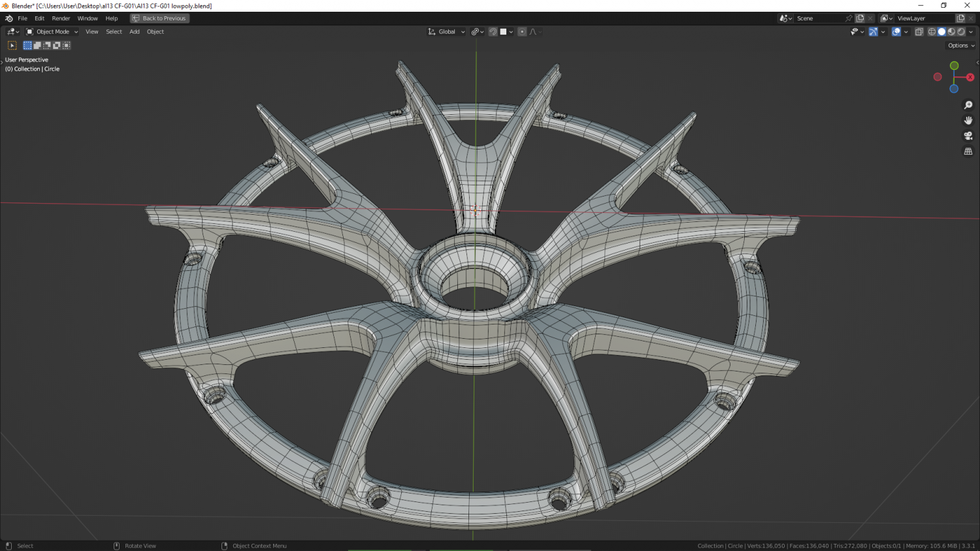
Task: Open the scene browse dropdown icon
Action: [786, 18]
